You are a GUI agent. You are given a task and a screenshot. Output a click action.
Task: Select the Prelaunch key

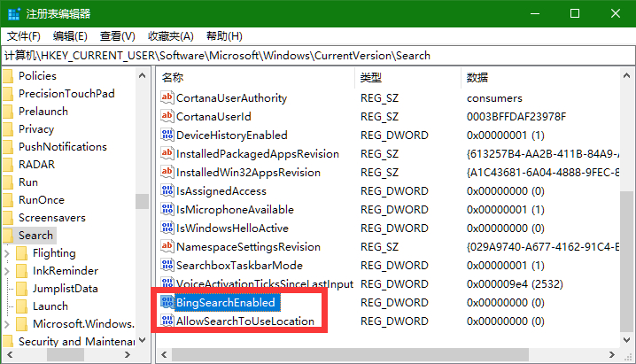coord(43,112)
